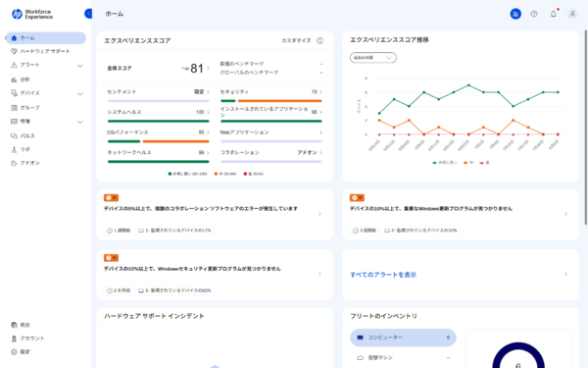Toggle the 非常に良い legend item in trend chart

445,163
